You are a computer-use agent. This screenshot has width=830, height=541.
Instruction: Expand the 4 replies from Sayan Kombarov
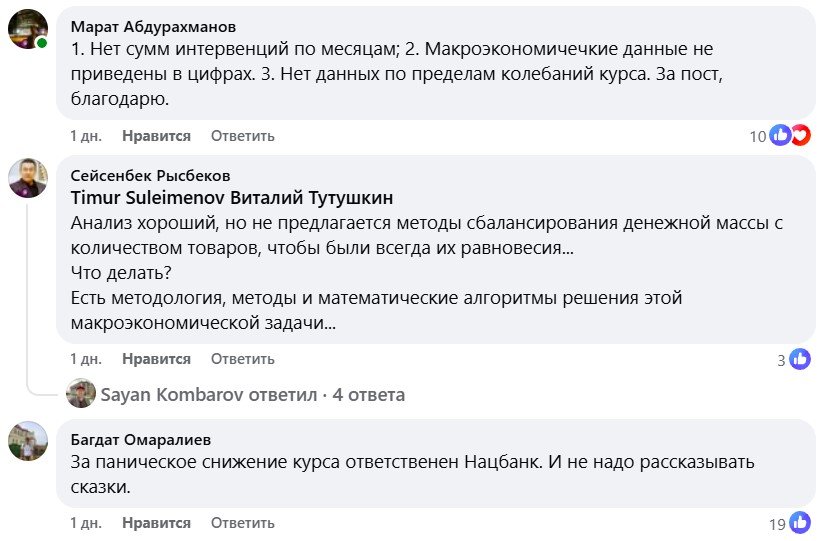click(252, 395)
